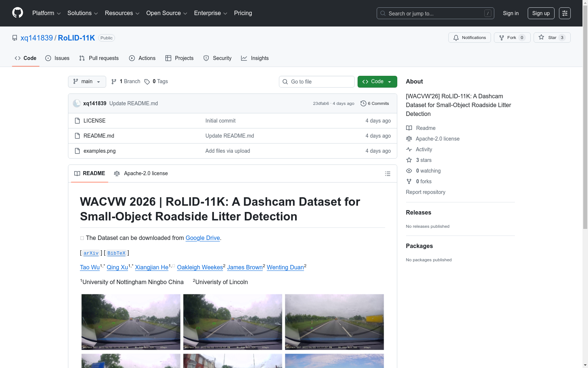Switch to the Actions tab
Screen dimensions: 588x368
pos(142,58)
